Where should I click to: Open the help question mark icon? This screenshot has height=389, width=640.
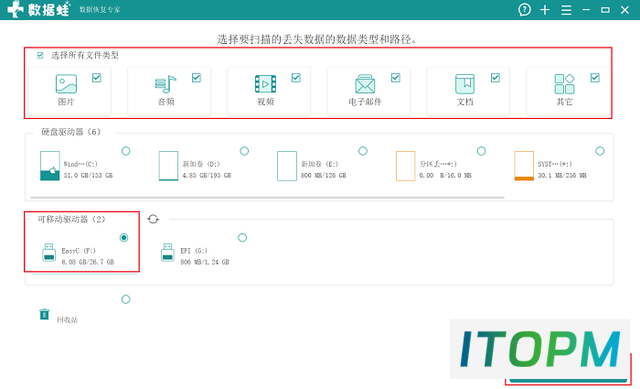point(524,10)
